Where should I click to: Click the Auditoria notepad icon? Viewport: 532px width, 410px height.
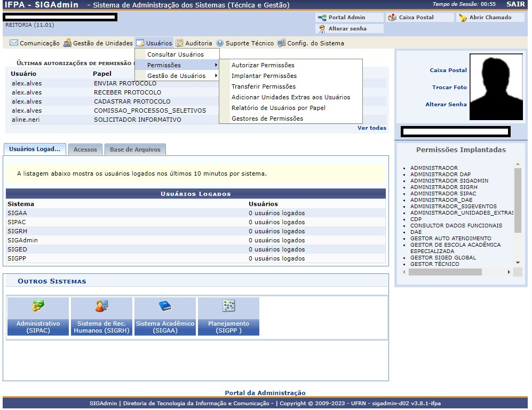[179, 43]
